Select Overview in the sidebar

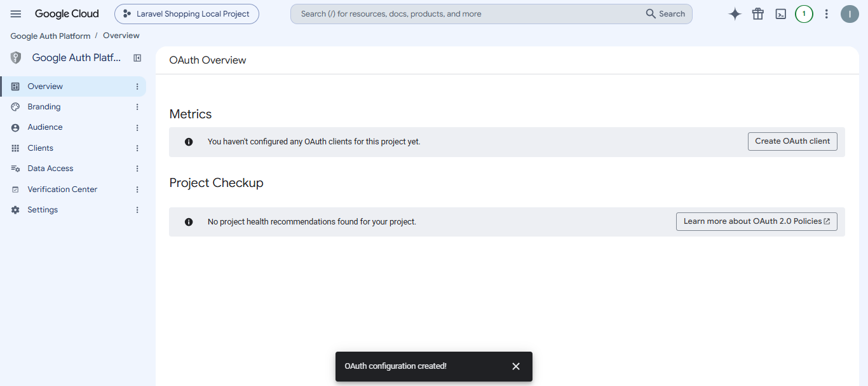[73, 86]
